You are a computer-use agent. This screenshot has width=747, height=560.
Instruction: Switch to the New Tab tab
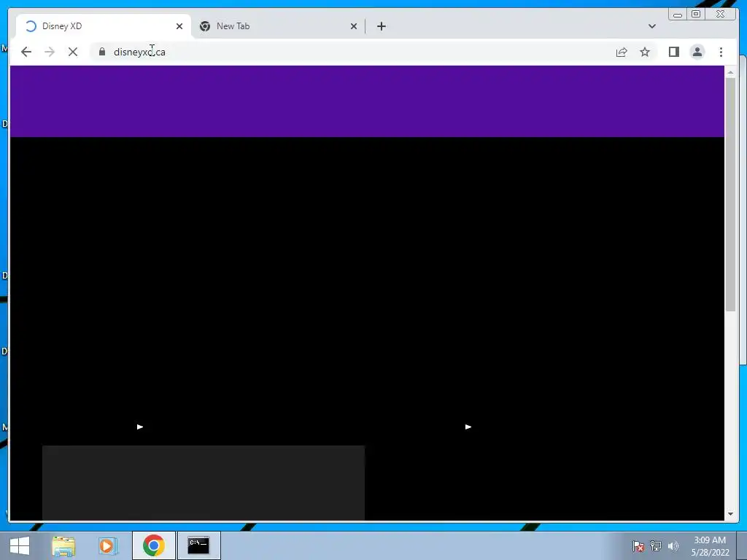(278, 26)
